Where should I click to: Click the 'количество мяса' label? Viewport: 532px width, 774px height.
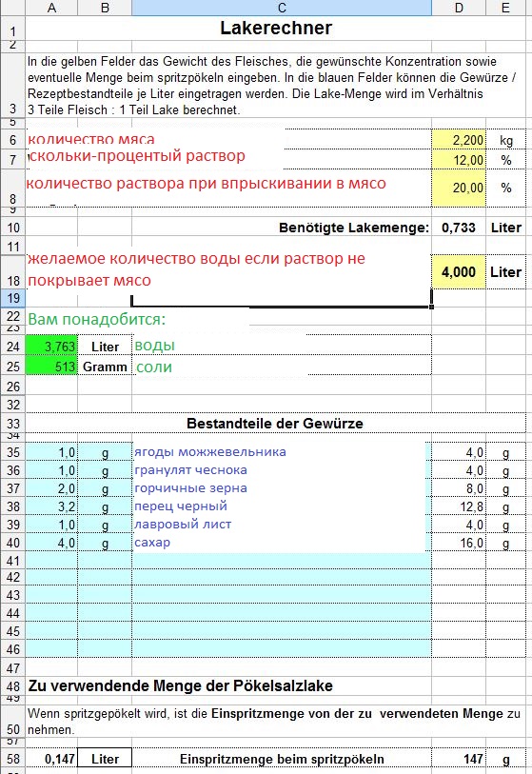(x=91, y=139)
